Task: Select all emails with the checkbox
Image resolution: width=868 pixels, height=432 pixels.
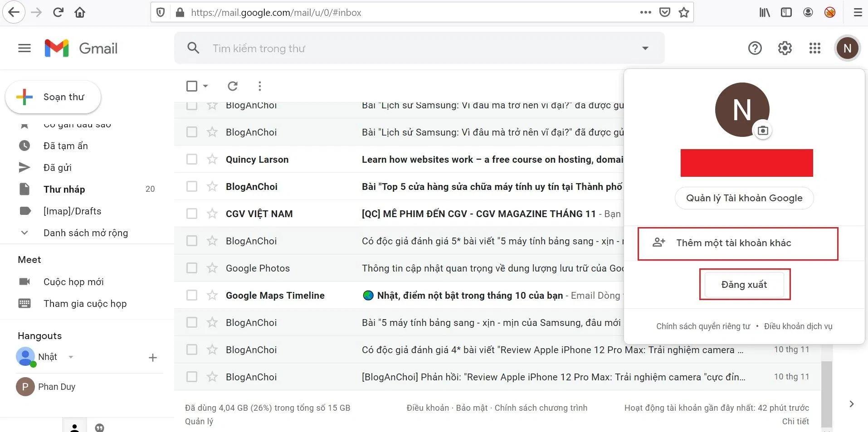Action: click(192, 86)
